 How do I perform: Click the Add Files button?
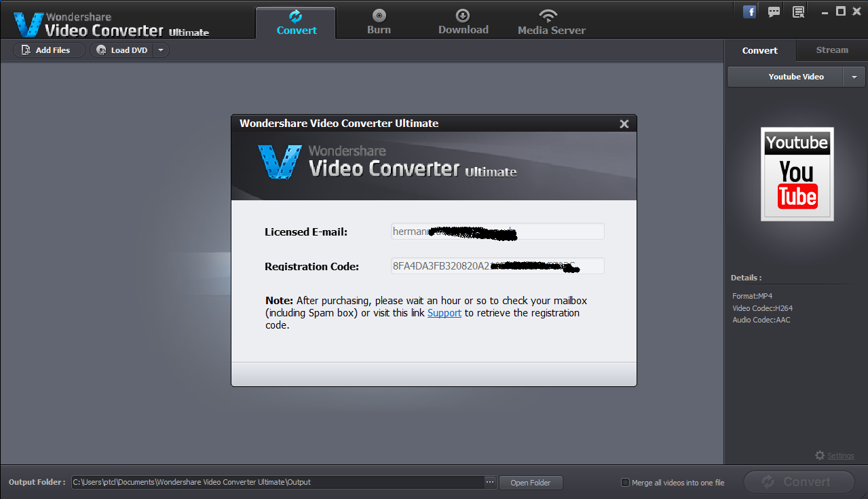point(49,50)
